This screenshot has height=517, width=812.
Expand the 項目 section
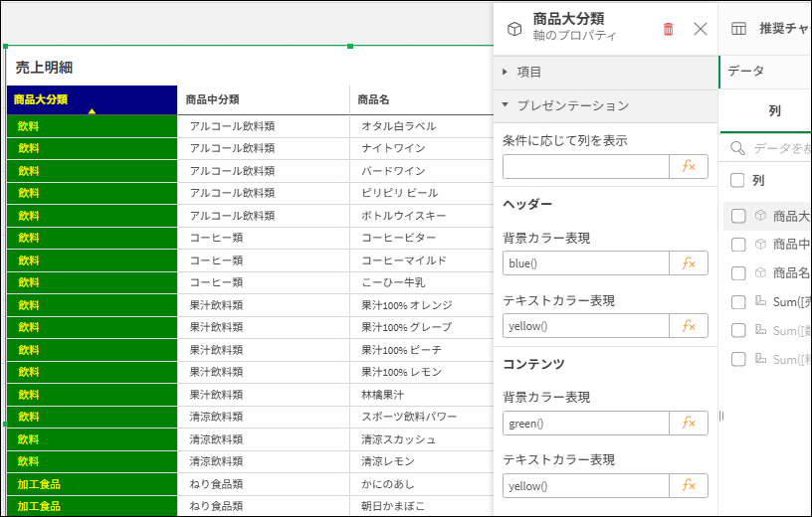pyautogui.click(x=506, y=72)
